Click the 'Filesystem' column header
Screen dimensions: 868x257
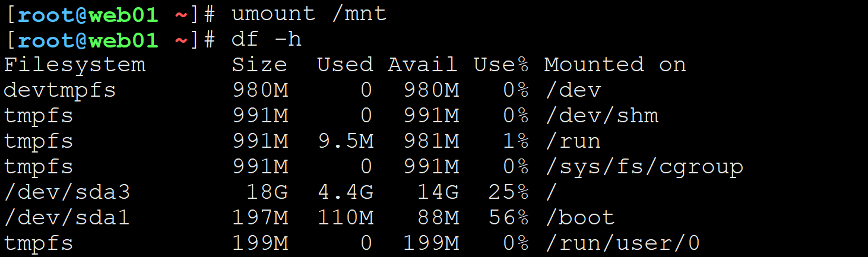(75, 65)
